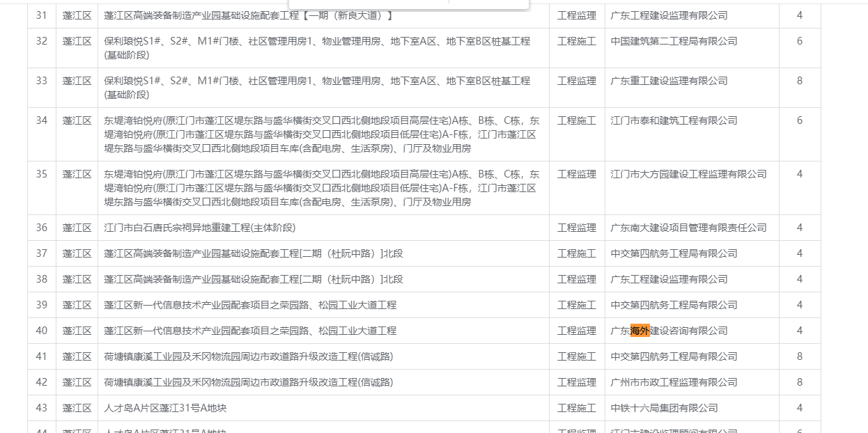Select 中国建筑第二工程局有限公司 company cell
This screenshot has height=433, width=868.
pyautogui.click(x=674, y=41)
